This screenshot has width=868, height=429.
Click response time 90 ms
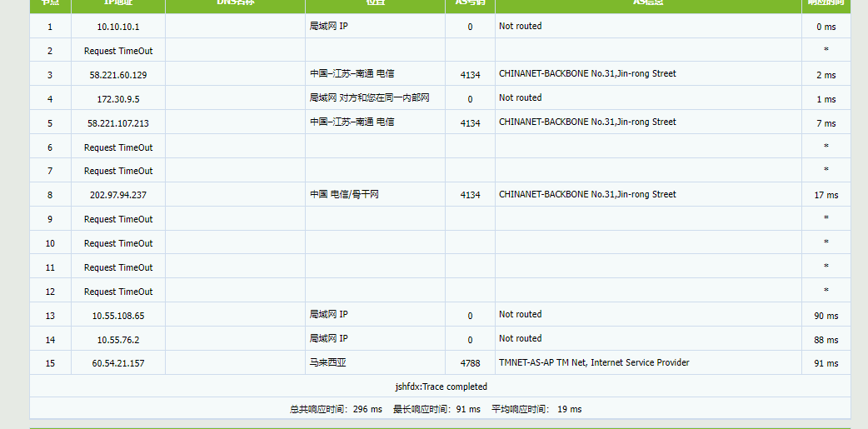[x=826, y=316]
